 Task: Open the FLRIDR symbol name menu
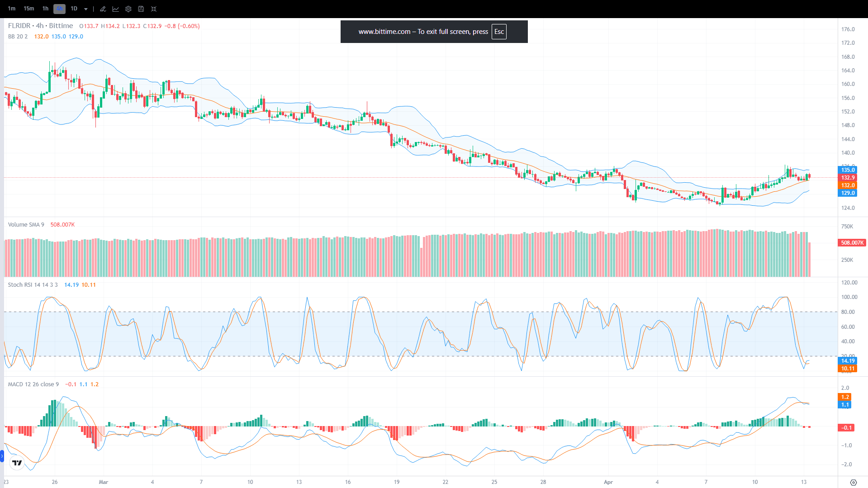(20, 26)
